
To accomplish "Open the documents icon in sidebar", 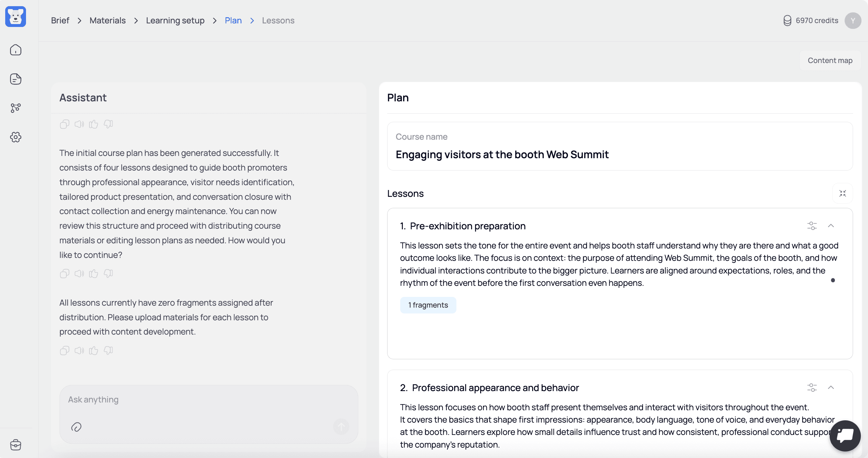I will coord(16,79).
